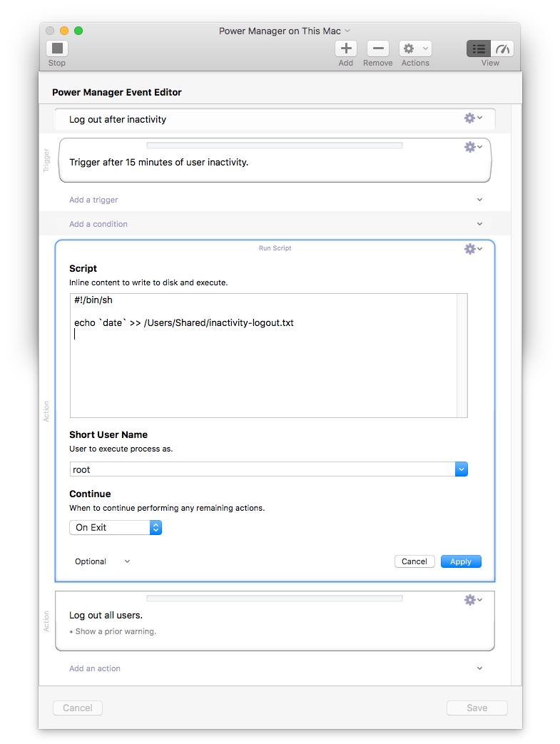Open gear menu for event name row

[x=473, y=118]
